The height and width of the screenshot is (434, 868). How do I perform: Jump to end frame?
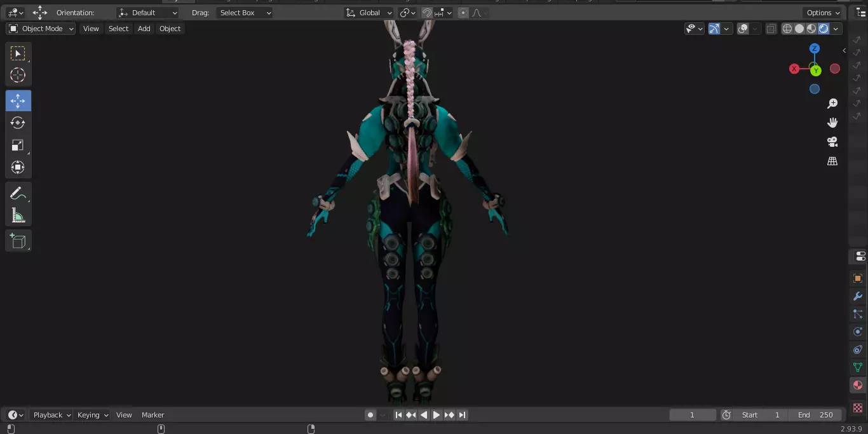pos(462,415)
